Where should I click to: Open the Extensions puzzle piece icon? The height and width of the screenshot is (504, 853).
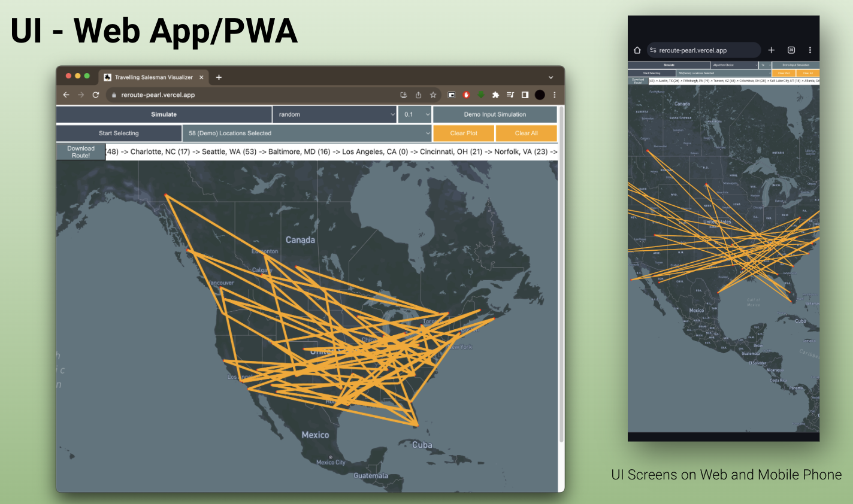pyautogui.click(x=495, y=95)
